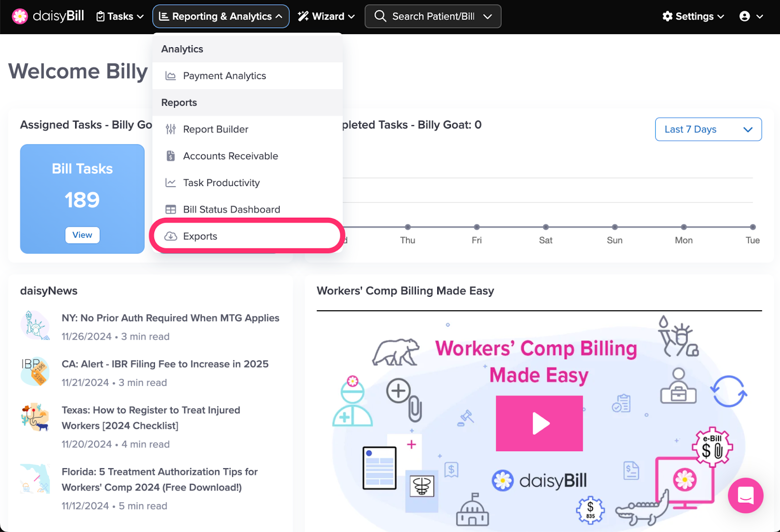Image resolution: width=780 pixels, height=532 pixels.
Task: Expand the Tasks menu
Action: pos(120,17)
